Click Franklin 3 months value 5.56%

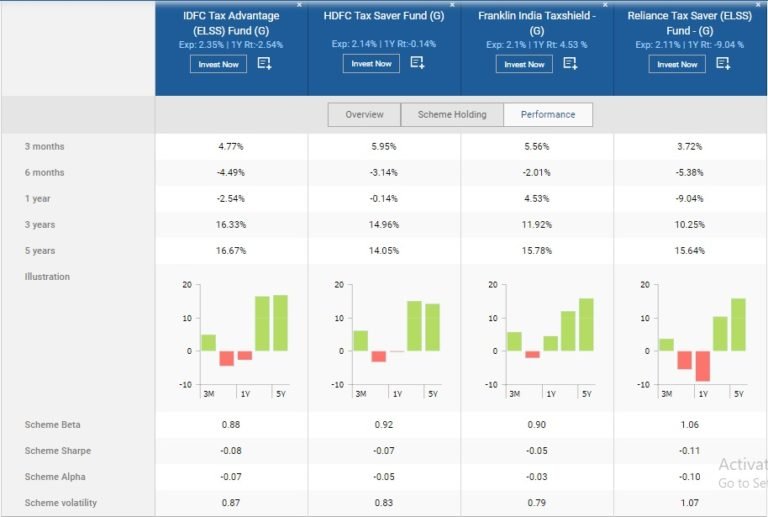pos(536,146)
